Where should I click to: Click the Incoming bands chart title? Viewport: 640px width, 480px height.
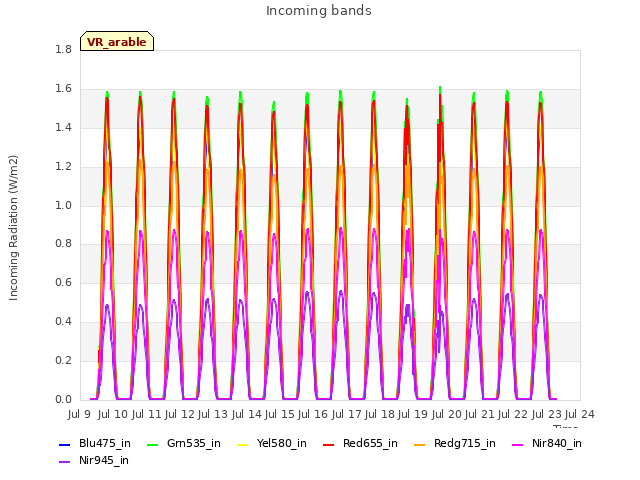[x=319, y=11]
